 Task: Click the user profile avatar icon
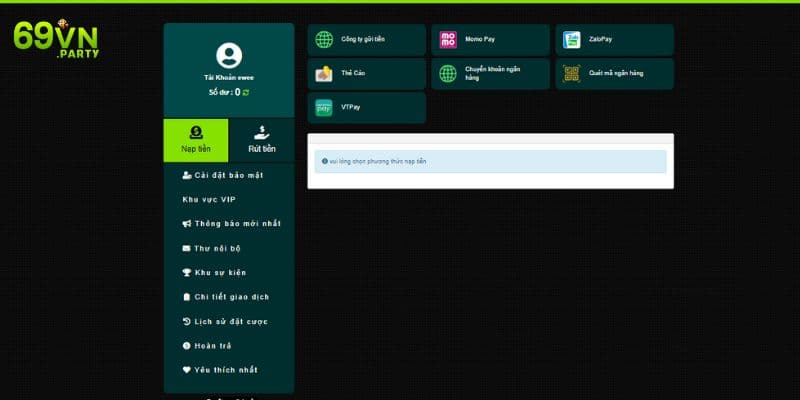[x=229, y=55]
